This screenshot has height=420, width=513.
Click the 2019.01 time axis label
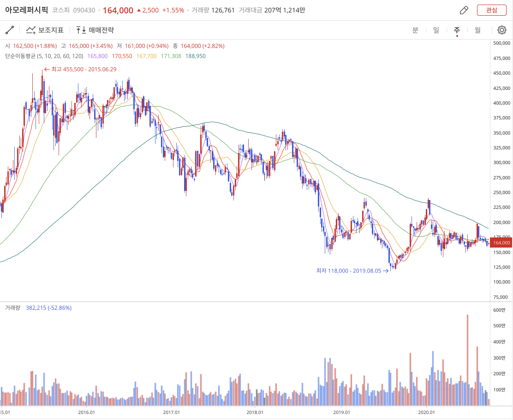click(341, 413)
